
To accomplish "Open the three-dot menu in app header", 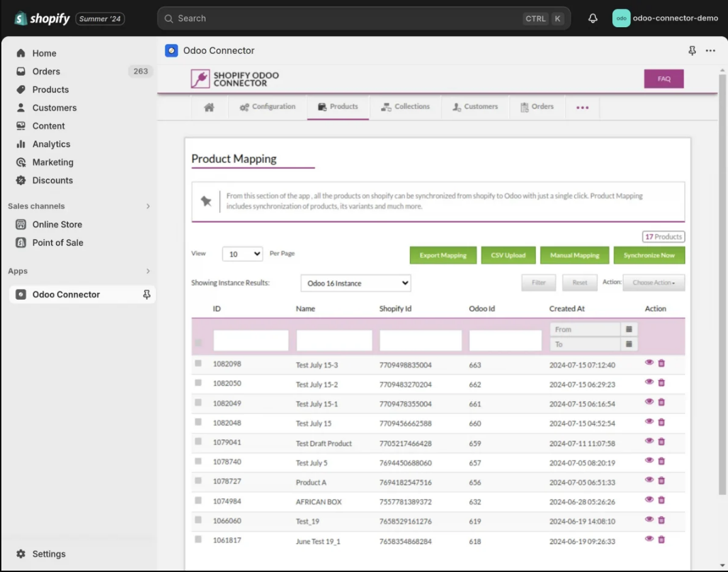I will tap(710, 50).
